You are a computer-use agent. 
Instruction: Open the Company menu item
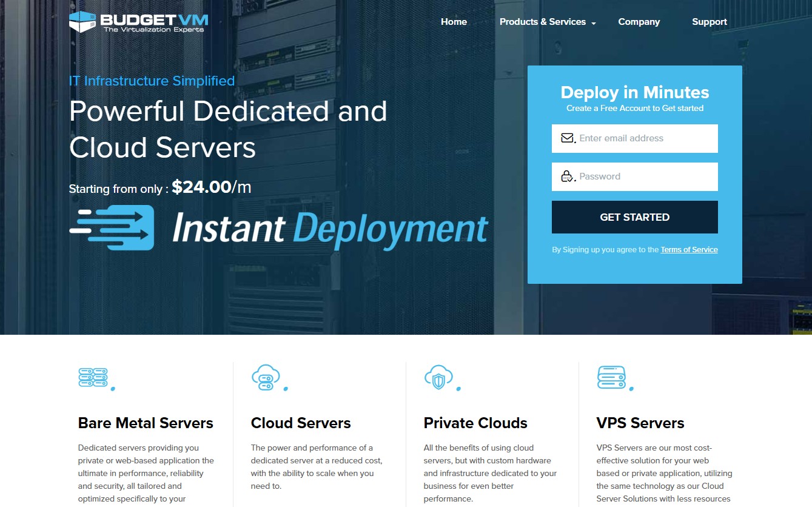[x=639, y=22]
